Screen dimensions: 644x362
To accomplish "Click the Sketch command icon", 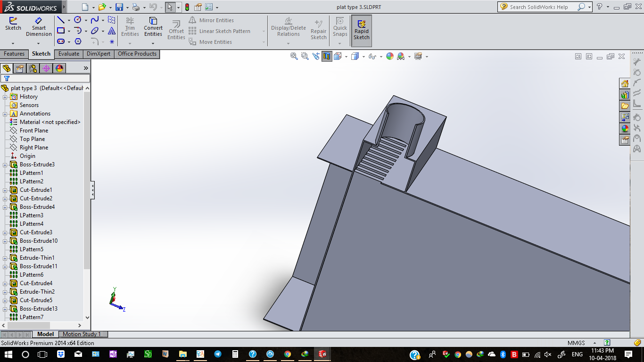I will pyautogui.click(x=13, y=24).
